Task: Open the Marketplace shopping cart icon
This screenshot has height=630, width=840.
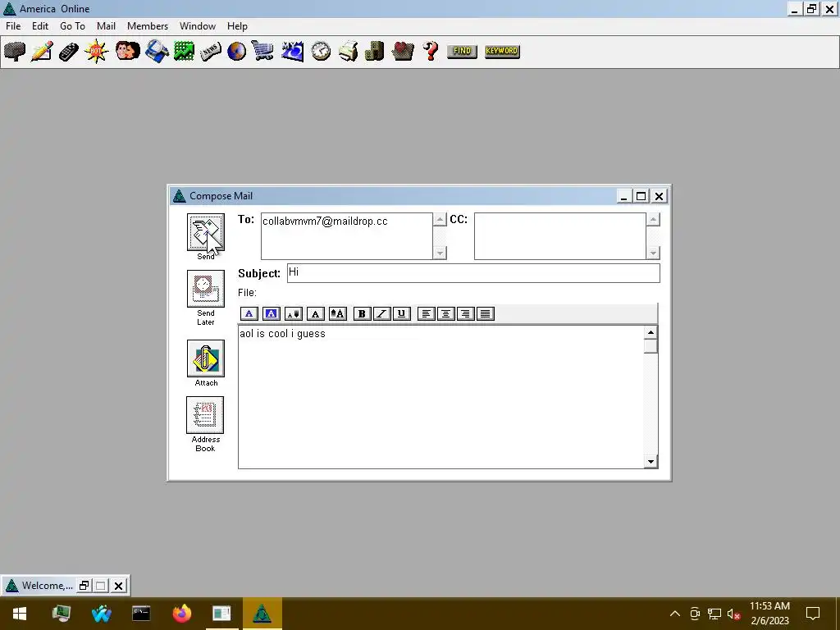Action: (x=262, y=52)
